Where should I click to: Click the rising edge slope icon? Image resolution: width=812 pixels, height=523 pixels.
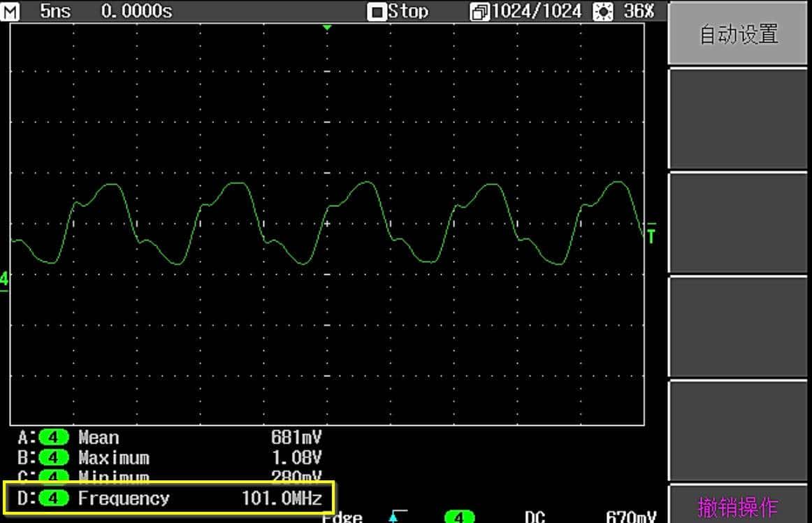coord(396,517)
